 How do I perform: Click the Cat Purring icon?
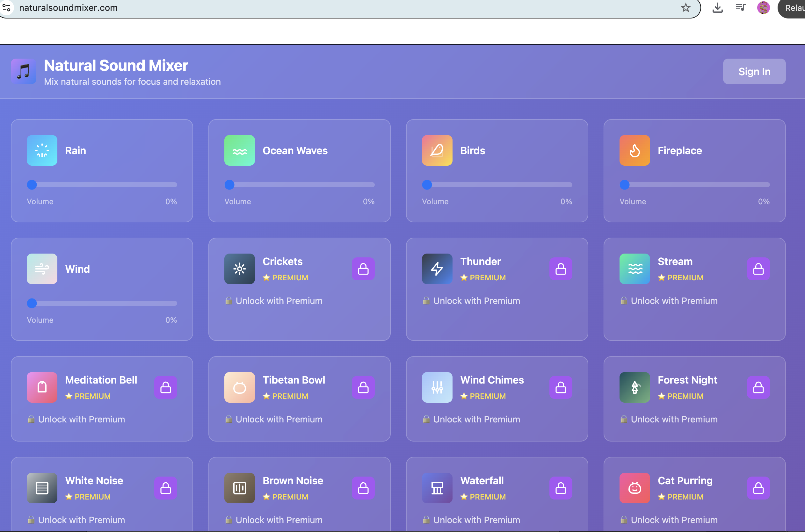point(634,487)
